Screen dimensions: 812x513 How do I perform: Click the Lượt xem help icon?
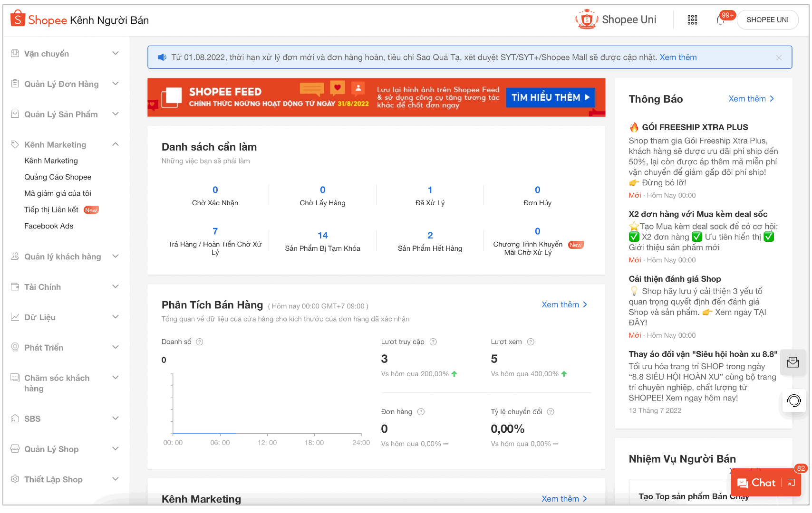coord(531,342)
